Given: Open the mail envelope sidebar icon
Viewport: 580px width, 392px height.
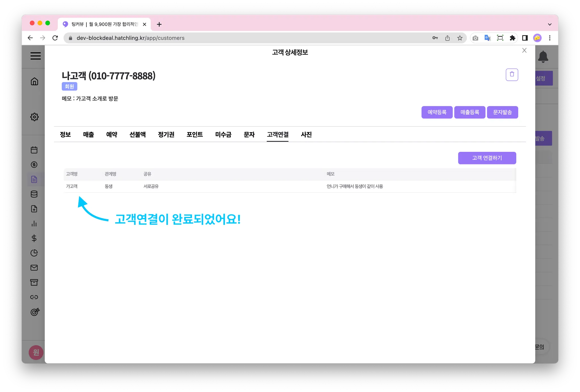Looking at the screenshot, I should [34, 268].
